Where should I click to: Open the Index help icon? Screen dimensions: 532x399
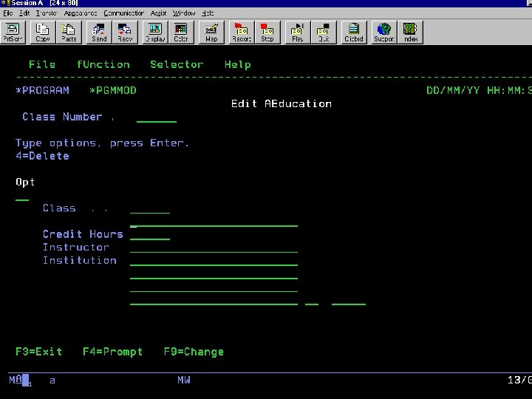411,33
